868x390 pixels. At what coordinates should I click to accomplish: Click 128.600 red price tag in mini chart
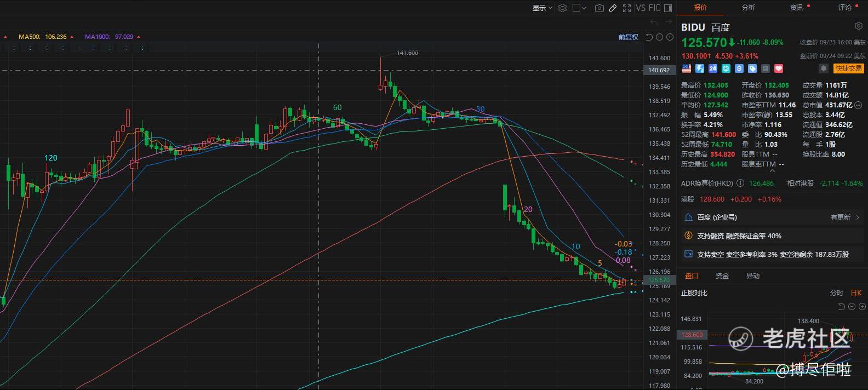point(692,335)
